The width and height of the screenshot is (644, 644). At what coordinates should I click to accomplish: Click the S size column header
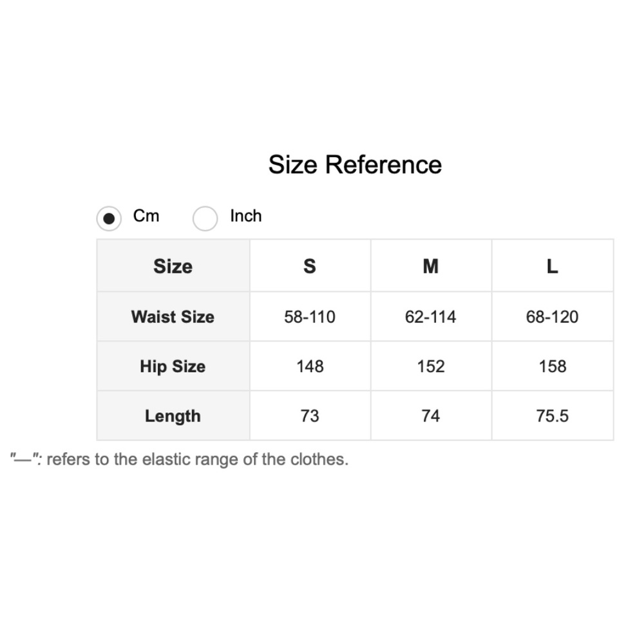310,266
